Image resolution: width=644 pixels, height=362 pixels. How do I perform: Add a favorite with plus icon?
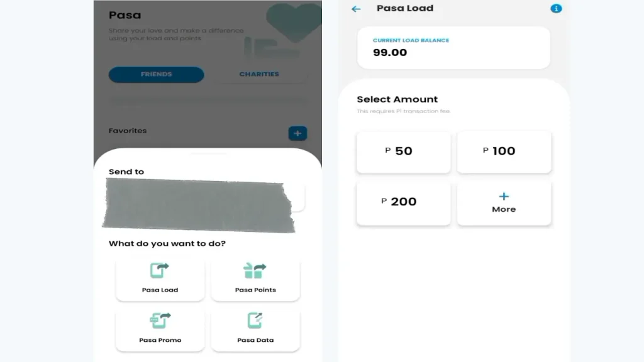tap(297, 133)
